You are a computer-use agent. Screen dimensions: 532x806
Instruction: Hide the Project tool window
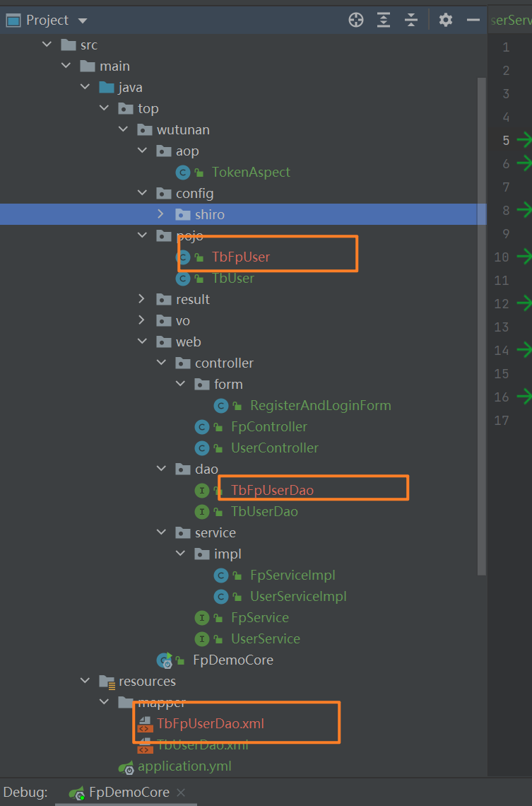[473, 20]
